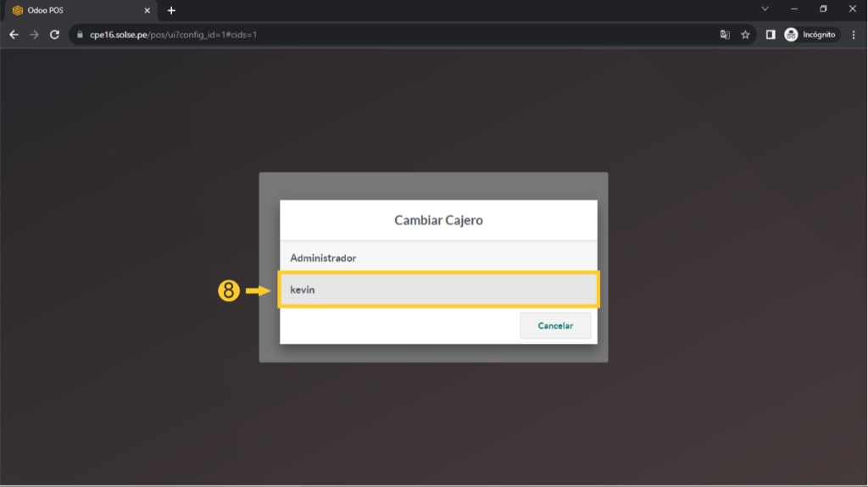This screenshot has height=487, width=868.
Task: Reload the Odoo POS page
Action: pos(55,35)
